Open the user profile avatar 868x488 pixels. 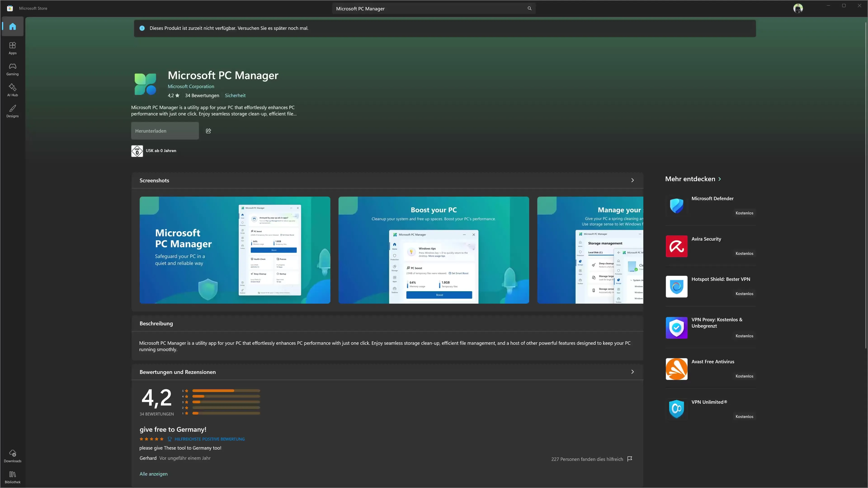tap(797, 8)
